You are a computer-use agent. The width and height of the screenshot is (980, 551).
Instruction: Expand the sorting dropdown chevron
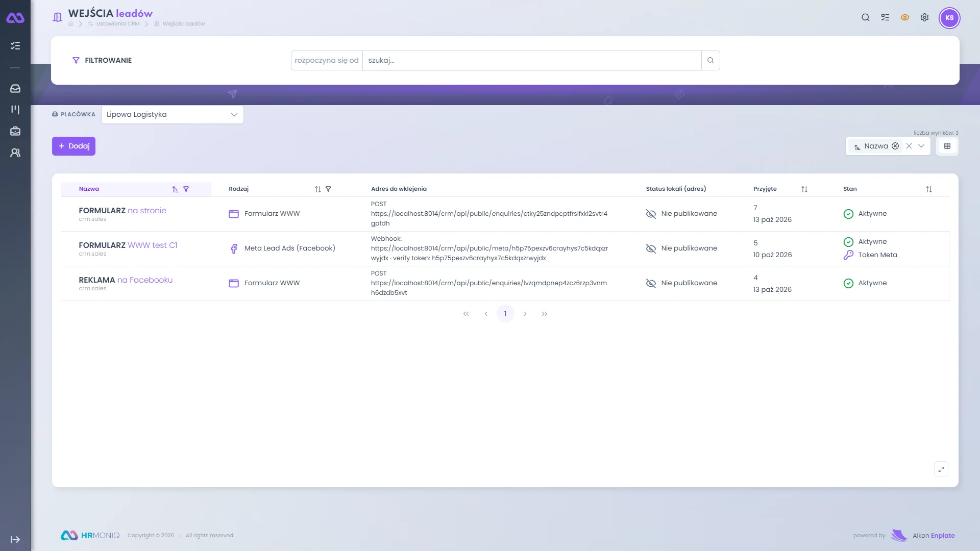coord(921,146)
